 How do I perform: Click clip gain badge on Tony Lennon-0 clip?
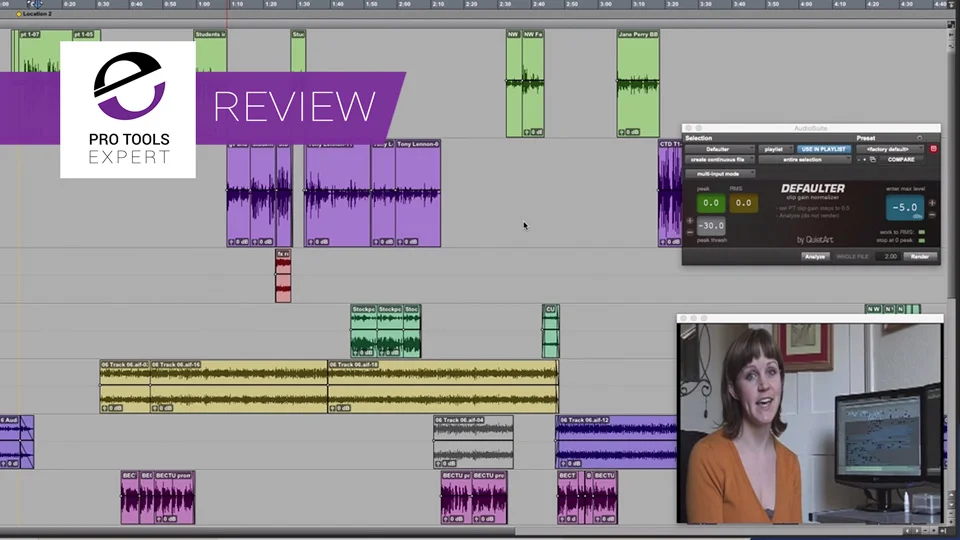tap(407, 242)
